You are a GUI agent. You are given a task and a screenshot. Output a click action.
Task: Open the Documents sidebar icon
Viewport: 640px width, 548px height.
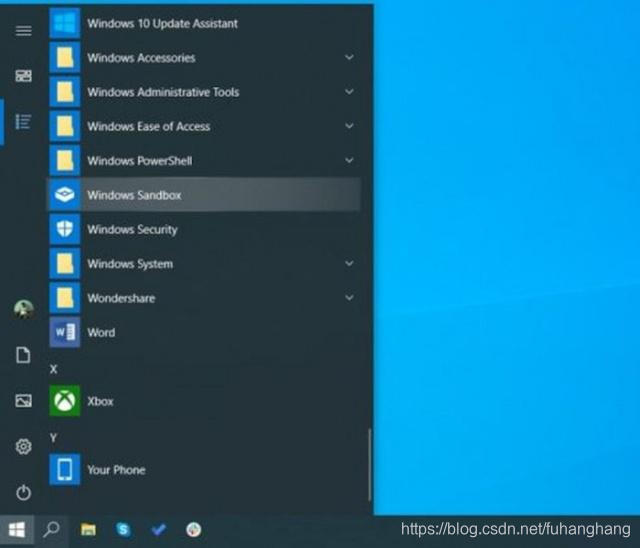click(x=23, y=355)
